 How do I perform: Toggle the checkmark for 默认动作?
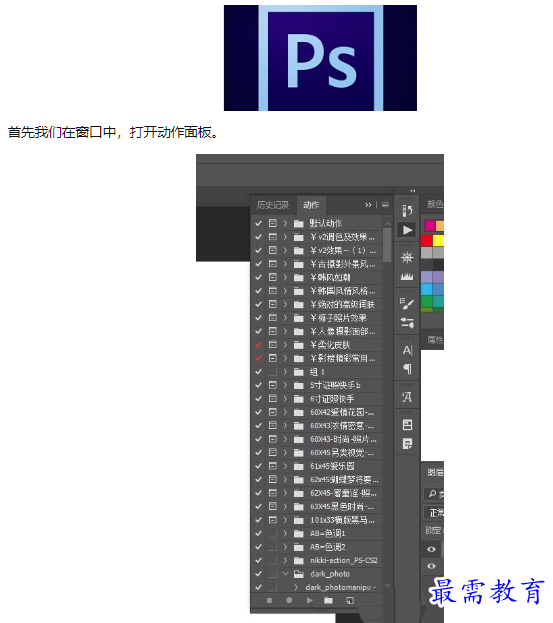[259, 223]
